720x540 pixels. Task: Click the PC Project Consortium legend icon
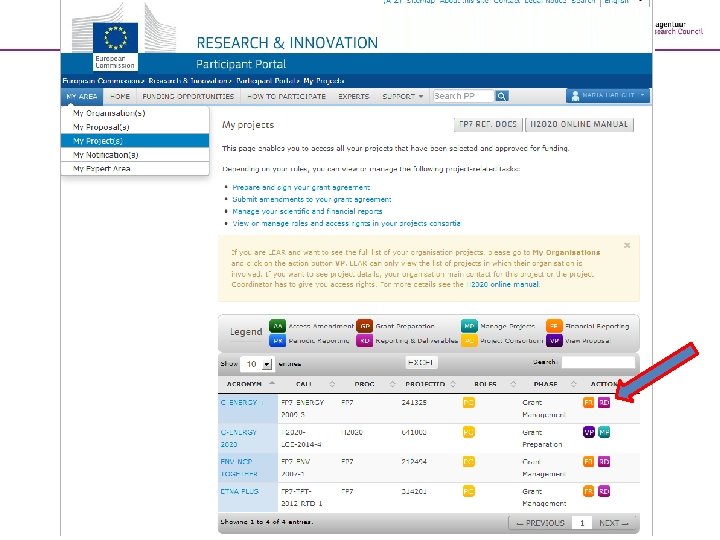[x=469, y=341]
